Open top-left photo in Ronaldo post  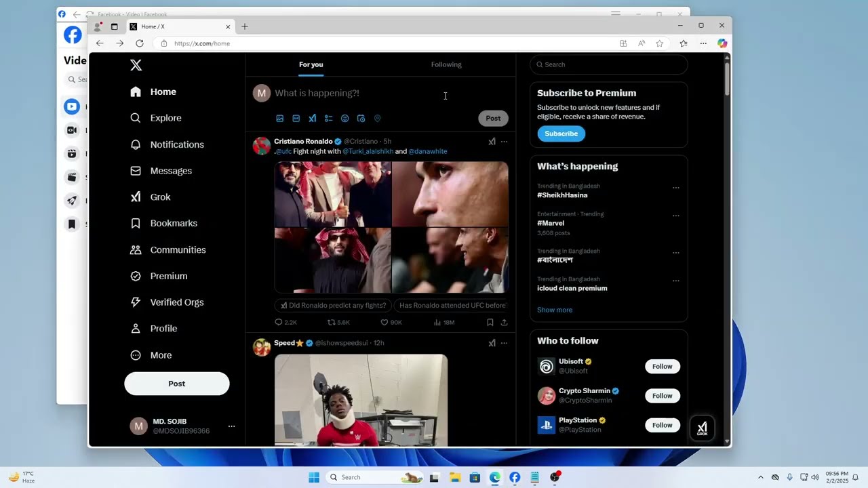pos(333,194)
